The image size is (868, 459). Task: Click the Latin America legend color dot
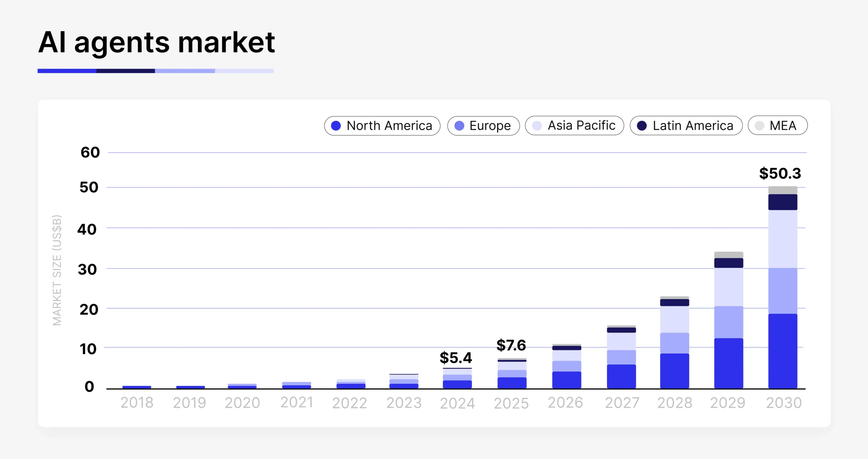coord(642,125)
